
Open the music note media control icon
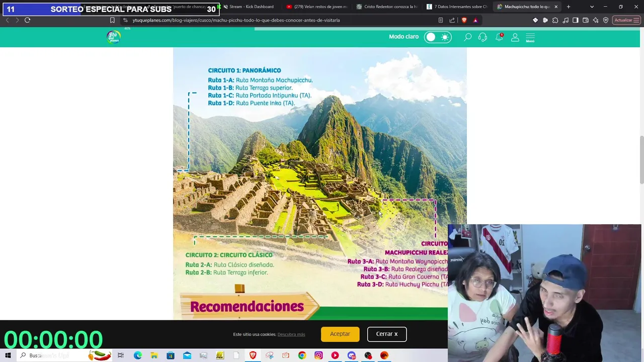coord(566,20)
